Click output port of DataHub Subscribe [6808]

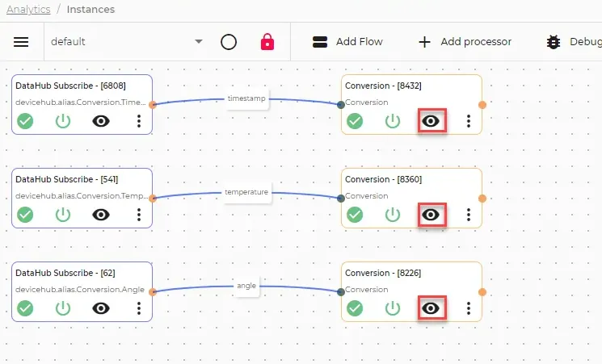click(x=153, y=105)
